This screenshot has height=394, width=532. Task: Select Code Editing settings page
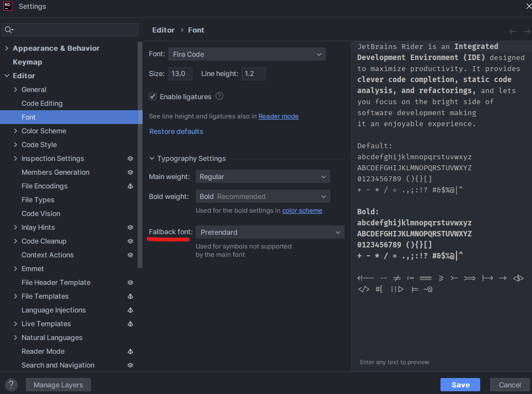pos(42,104)
